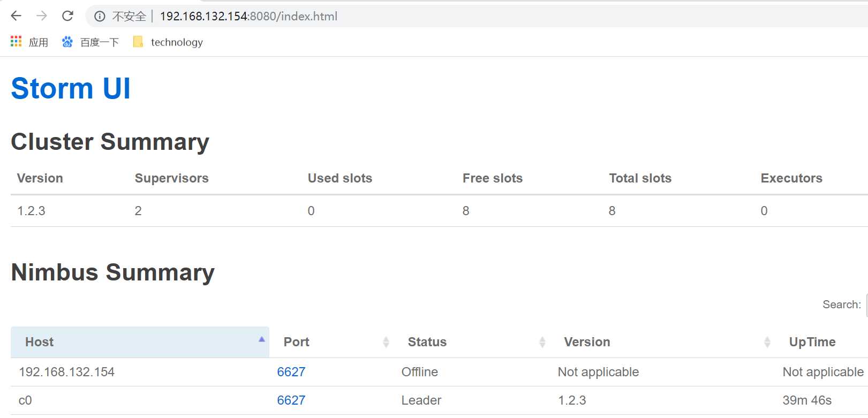Sort Nimbus table by Host column
The image size is (868, 418).
(x=140, y=342)
